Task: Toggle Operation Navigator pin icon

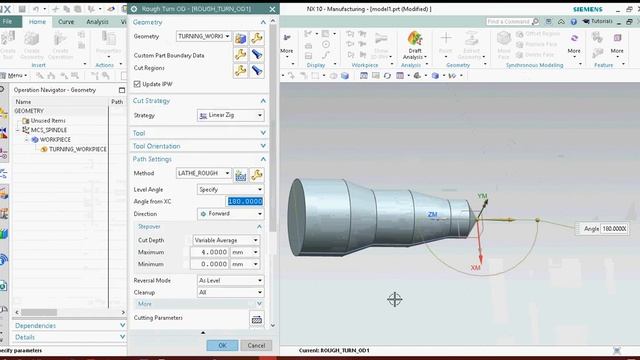Action: (x=122, y=90)
